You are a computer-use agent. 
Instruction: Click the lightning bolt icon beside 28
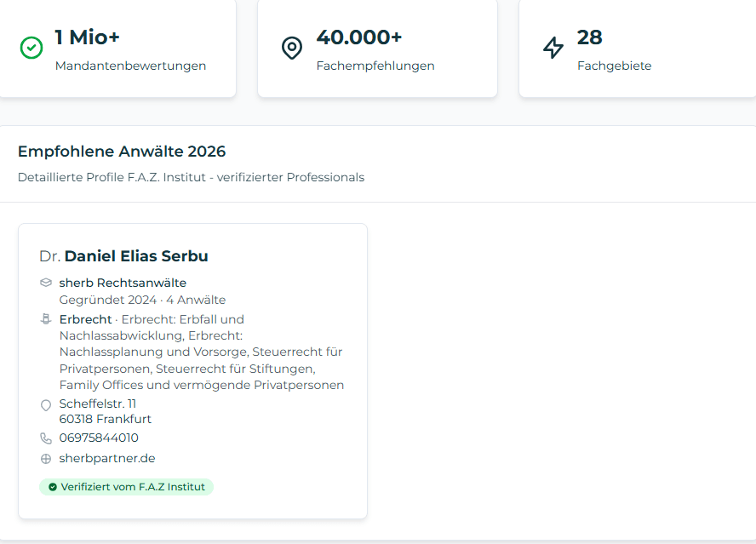pyautogui.click(x=553, y=48)
